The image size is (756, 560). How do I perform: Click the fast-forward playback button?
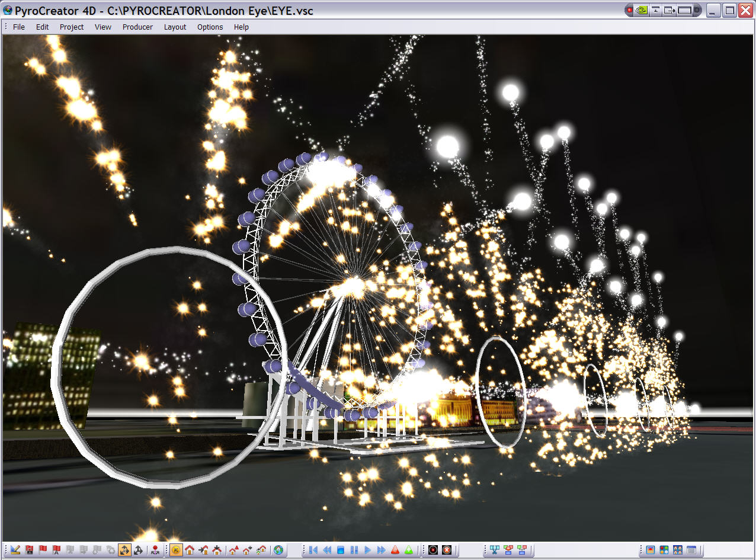click(381, 550)
